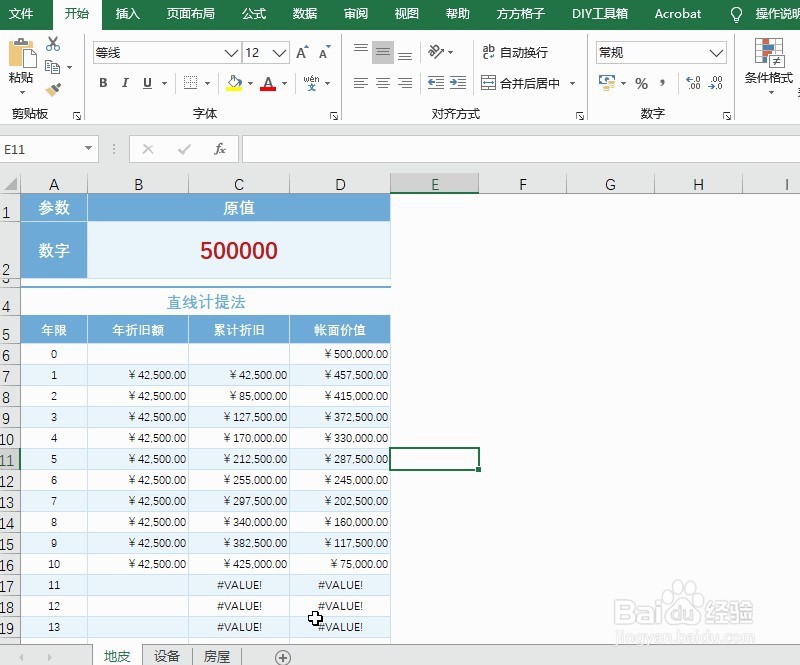Align text left

pyautogui.click(x=361, y=83)
